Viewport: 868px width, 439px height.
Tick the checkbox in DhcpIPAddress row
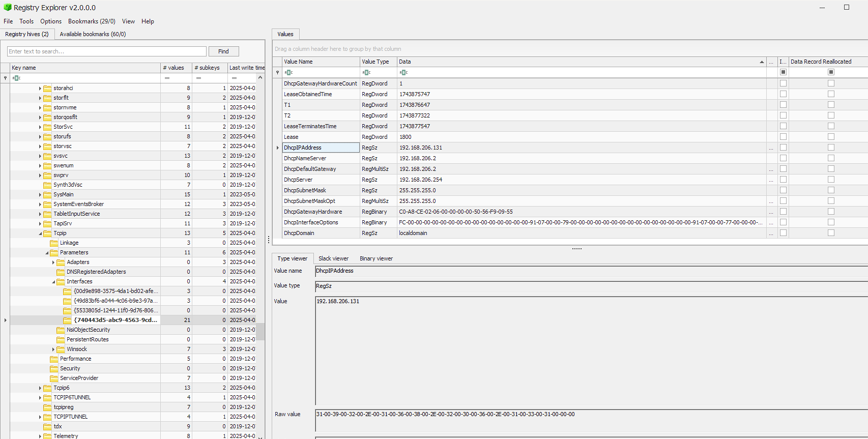(x=783, y=148)
